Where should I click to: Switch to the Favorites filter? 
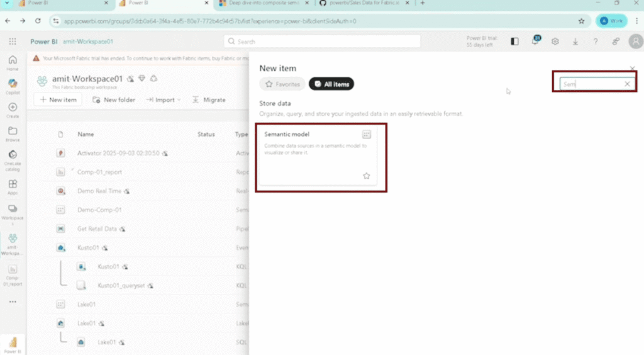tap(282, 84)
